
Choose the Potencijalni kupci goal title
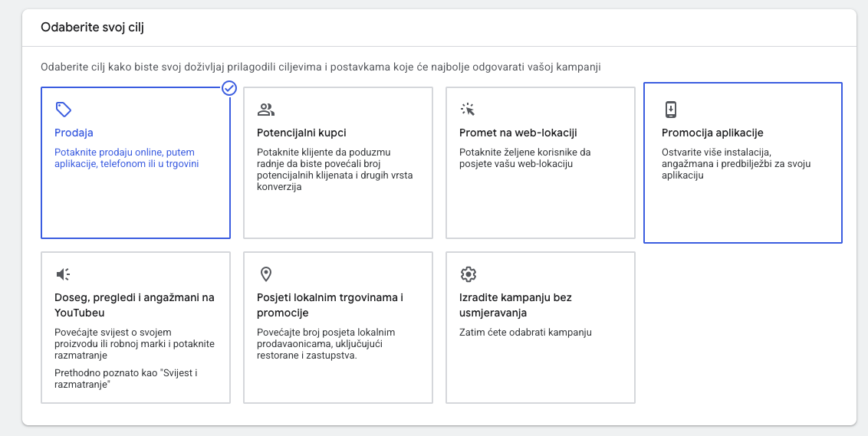301,133
